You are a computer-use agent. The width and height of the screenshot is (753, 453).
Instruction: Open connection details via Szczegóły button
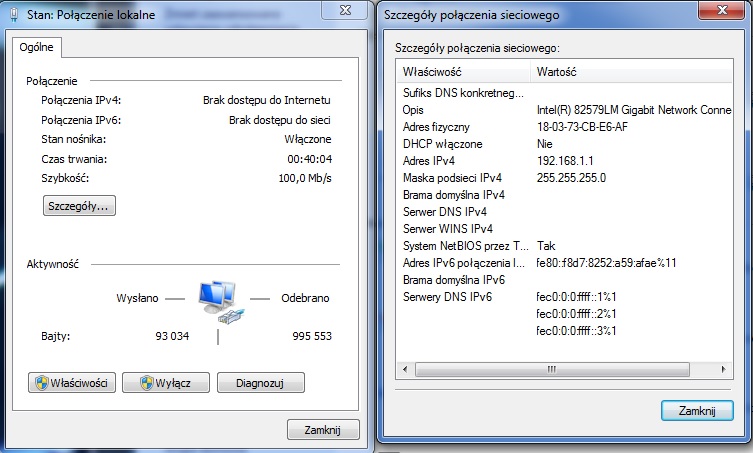[80, 206]
